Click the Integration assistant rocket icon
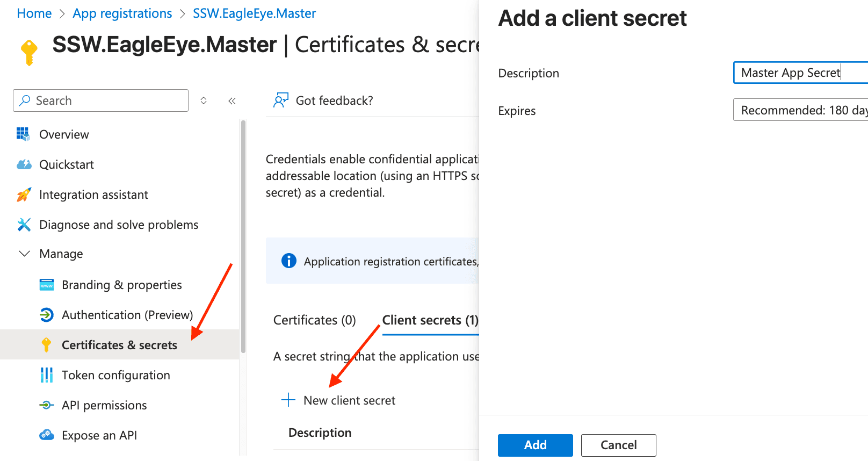This screenshot has height=461, width=868. 24,195
